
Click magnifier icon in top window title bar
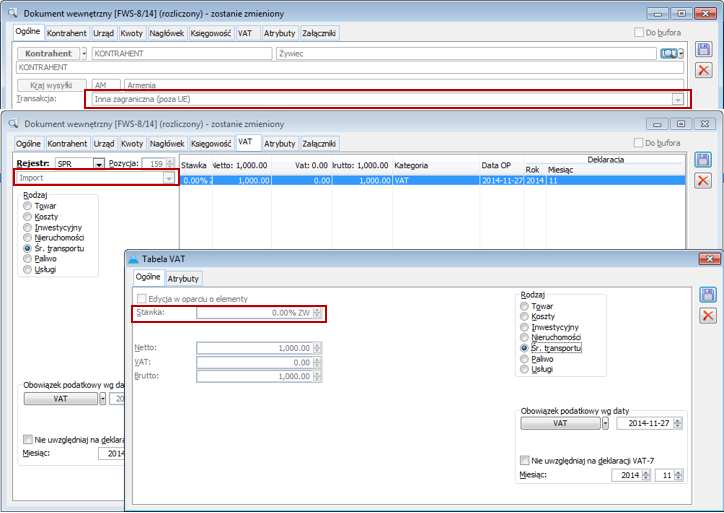[14, 13]
